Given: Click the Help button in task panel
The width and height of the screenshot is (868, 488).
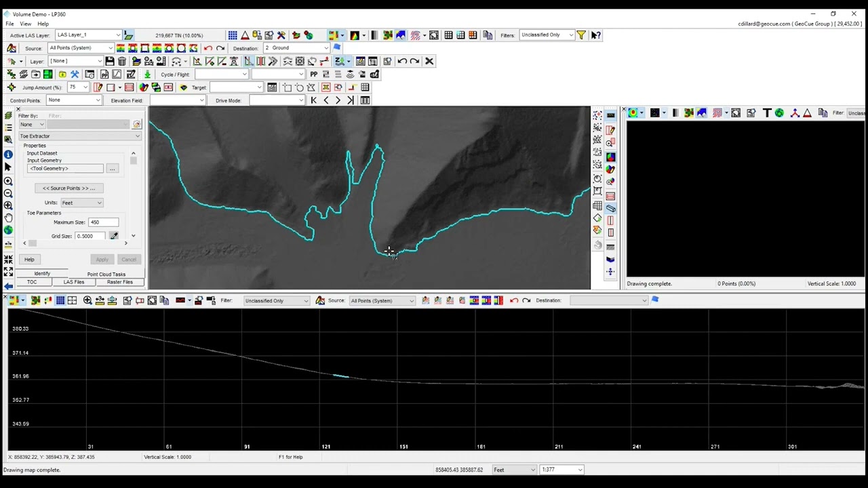Looking at the screenshot, I should click(x=29, y=260).
